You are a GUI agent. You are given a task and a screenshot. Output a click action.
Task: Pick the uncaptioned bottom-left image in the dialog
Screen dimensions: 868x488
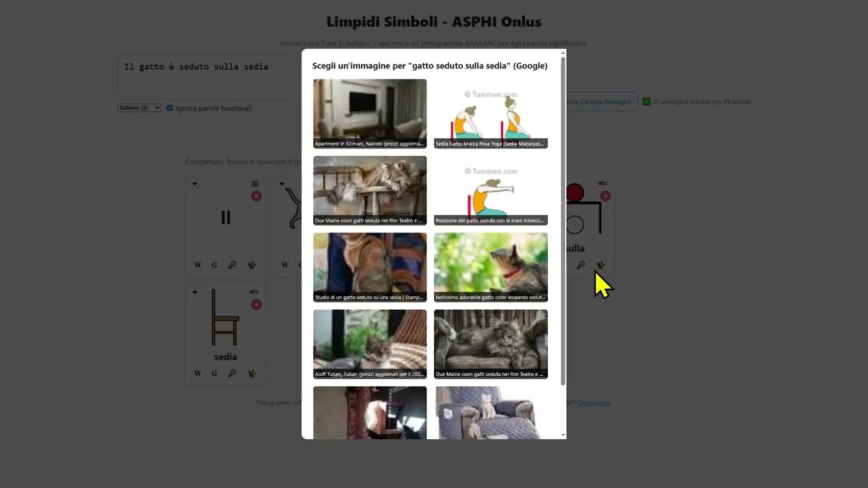pos(370,413)
